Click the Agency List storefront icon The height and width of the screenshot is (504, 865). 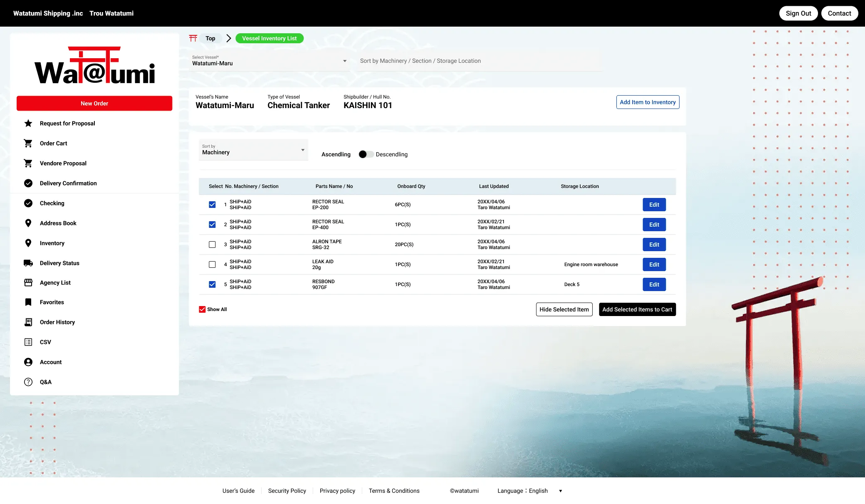28,283
